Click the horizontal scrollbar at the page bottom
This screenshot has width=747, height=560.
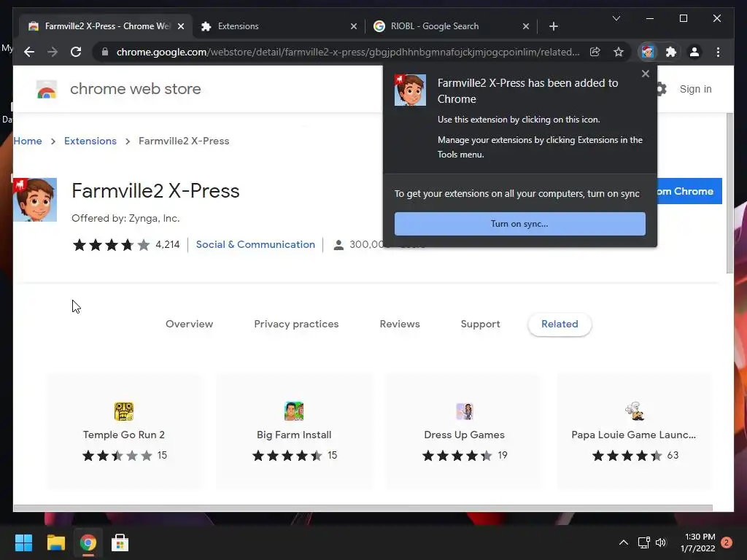coord(363,508)
